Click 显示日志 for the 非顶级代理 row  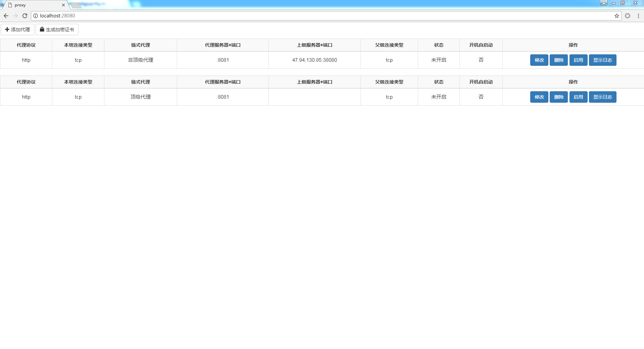603,60
